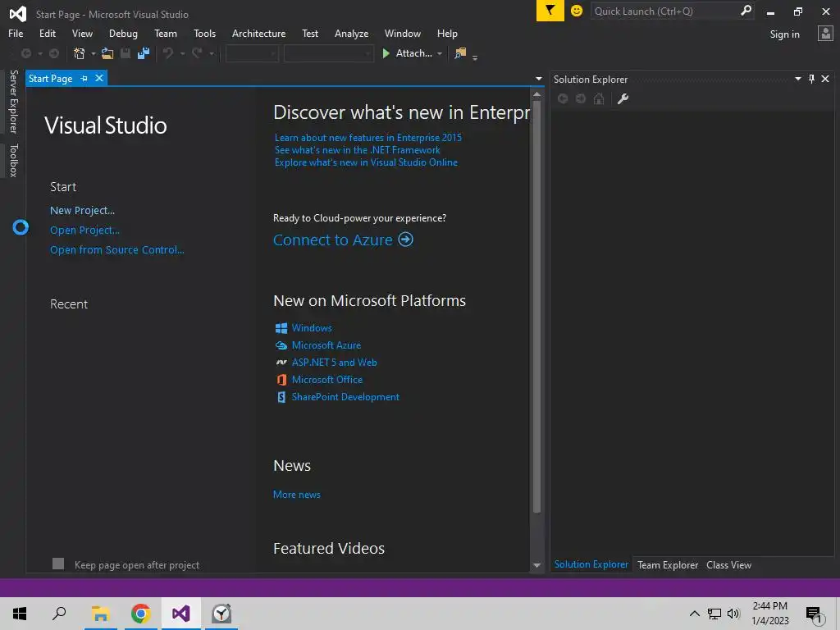Image resolution: width=840 pixels, height=630 pixels.
Task: Click Open from Source Control... link
Action: (x=117, y=249)
